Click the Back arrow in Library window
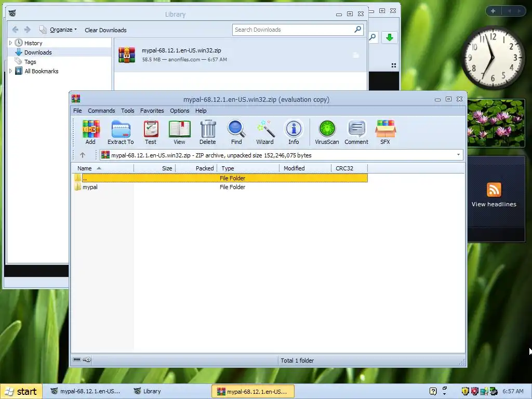This screenshot has width=532, height=399. click(15, 30)
